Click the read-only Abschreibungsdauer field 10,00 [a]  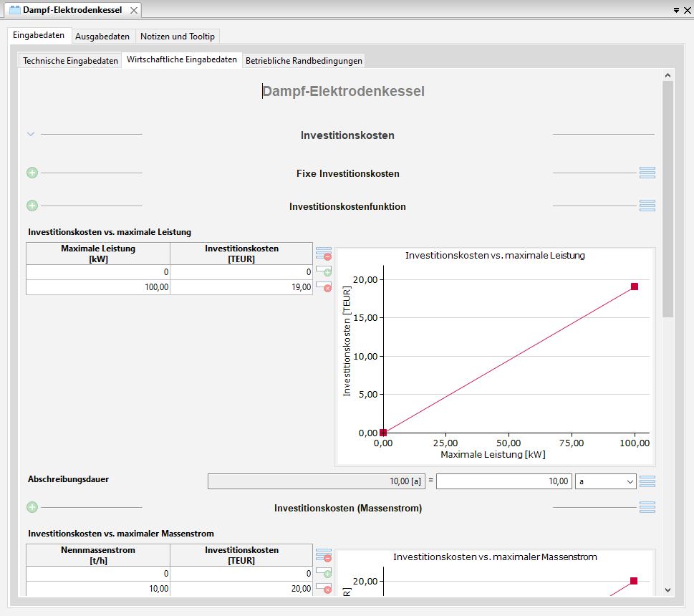pyautogui.click(x=317, y=481)
